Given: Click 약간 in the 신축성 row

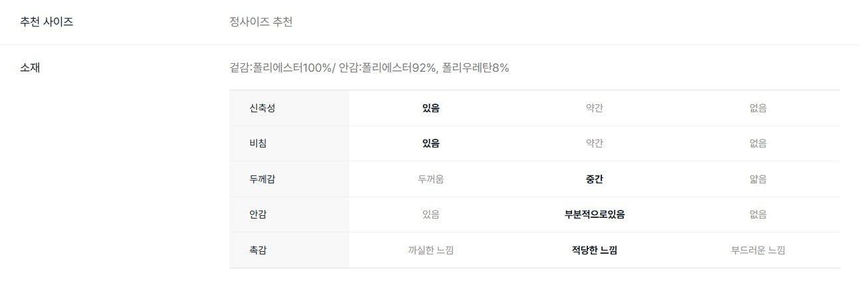Looking at the screenshot, I should click(594, 108).
